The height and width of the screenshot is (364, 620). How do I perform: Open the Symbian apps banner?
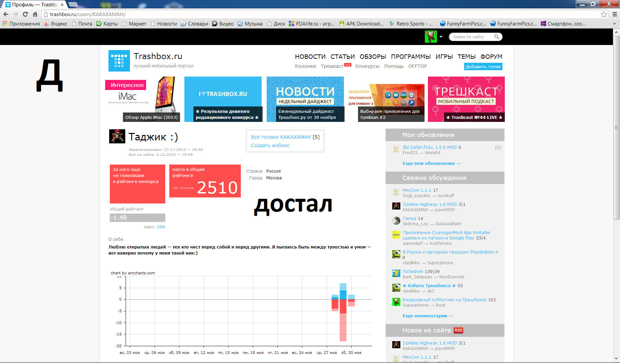pyautogui.click(x=386, y=102)
